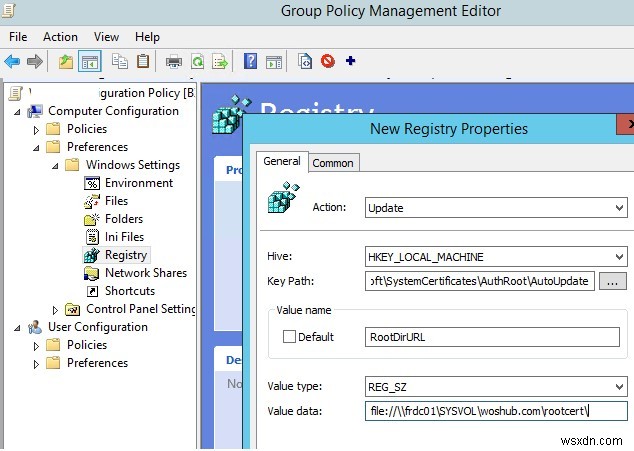The width and height of the screenshot is (634, 451).
Task: Click the Forward arrow toolbar icon
Action: (x=35, y=61)
